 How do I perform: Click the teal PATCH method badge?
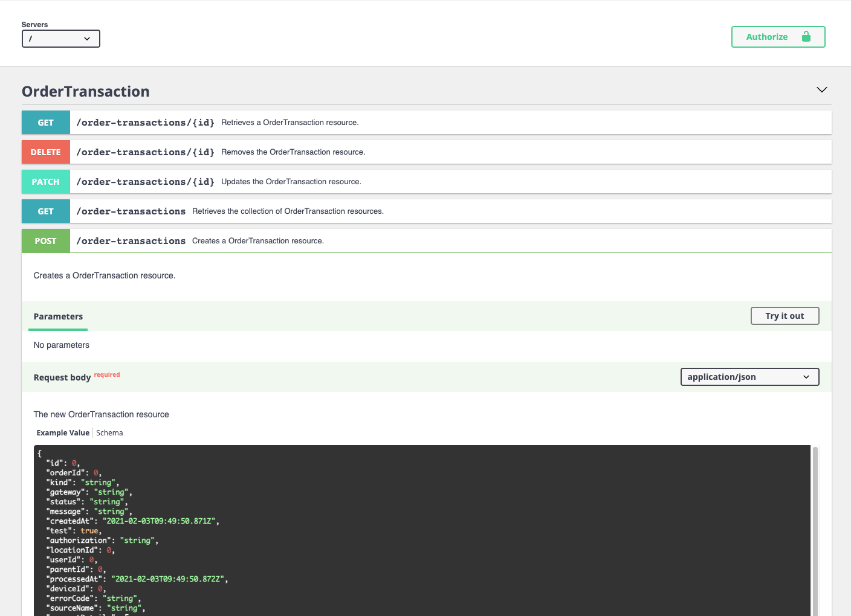coord(45,181)
